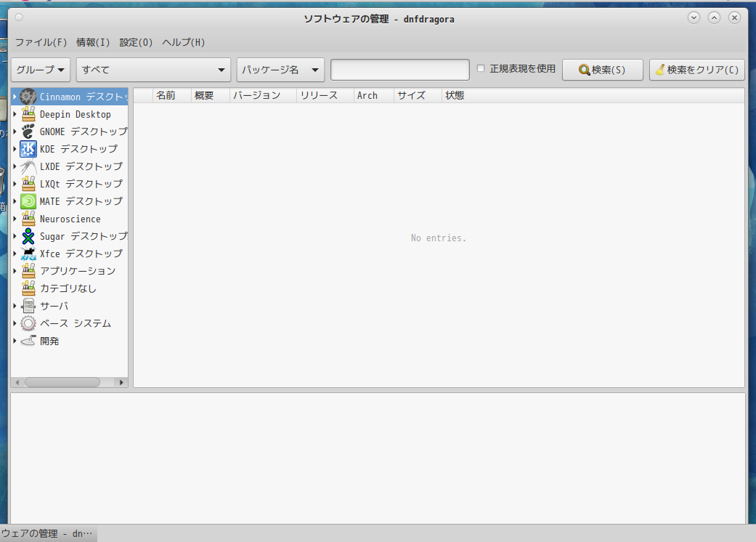Screen dimensions: 756x542
Task: Expand the KDE デスクトップ group
Action: point(15,149)
